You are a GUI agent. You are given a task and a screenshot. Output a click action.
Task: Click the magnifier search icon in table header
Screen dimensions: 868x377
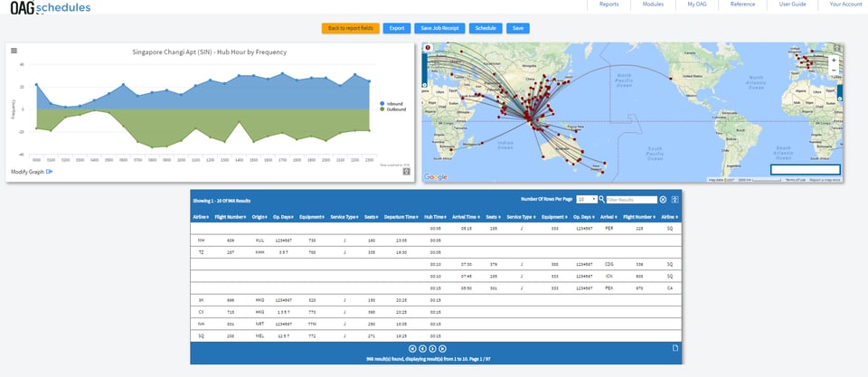602,199
